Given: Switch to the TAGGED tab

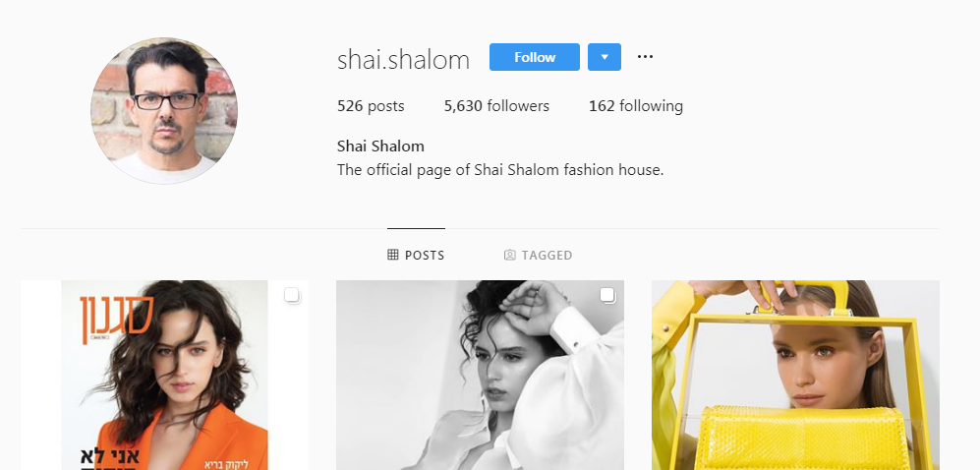Looking at the screenshot, I should (x=538, y=255).
